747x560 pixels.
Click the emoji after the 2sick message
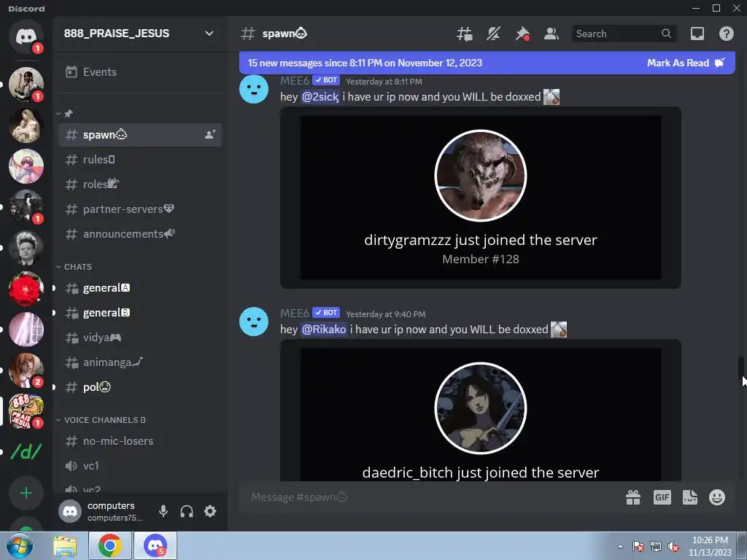551,97
